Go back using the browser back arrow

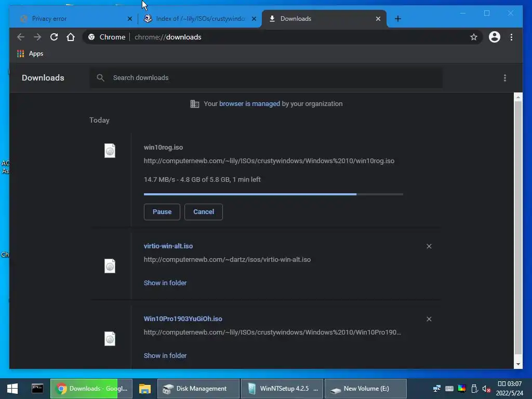[x=21, y=37]
